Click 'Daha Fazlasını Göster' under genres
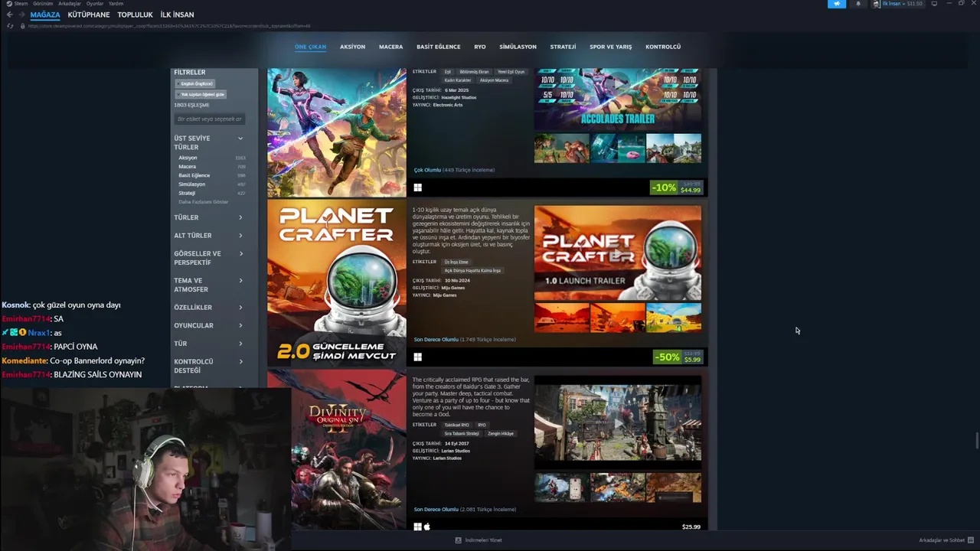 click(x=203, y=202)
